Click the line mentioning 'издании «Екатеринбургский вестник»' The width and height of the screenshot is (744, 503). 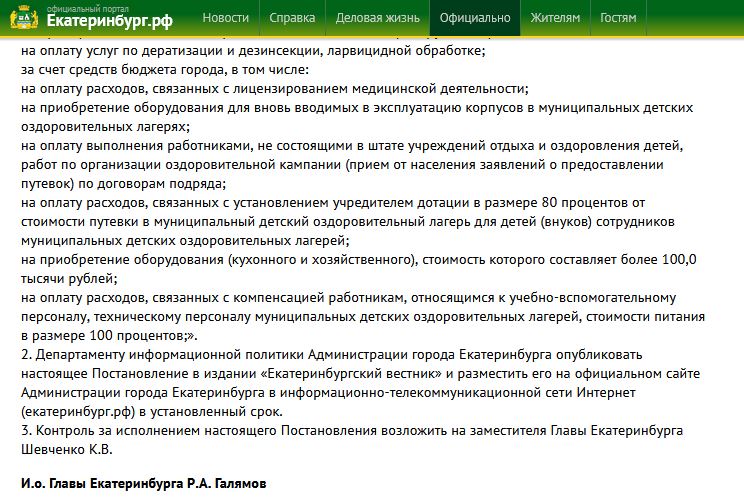pyautogui.click(x=360, y=373)
